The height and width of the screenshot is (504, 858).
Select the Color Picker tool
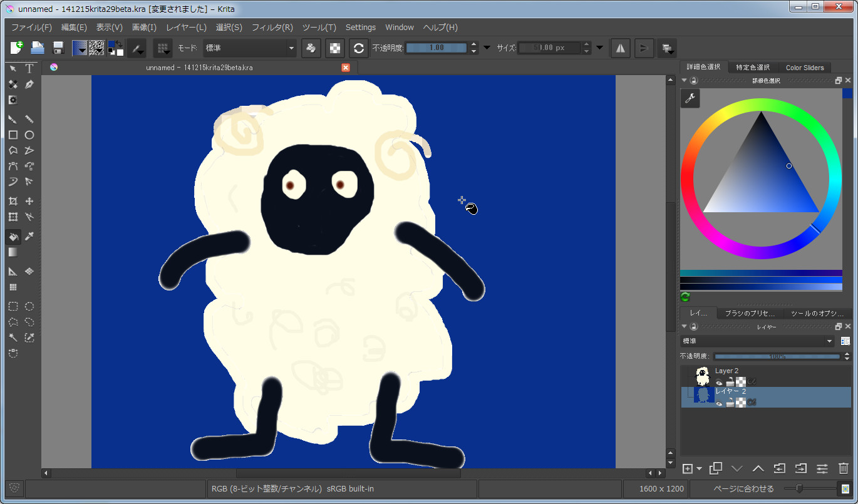pyautogui.click(x=29, y=237)
